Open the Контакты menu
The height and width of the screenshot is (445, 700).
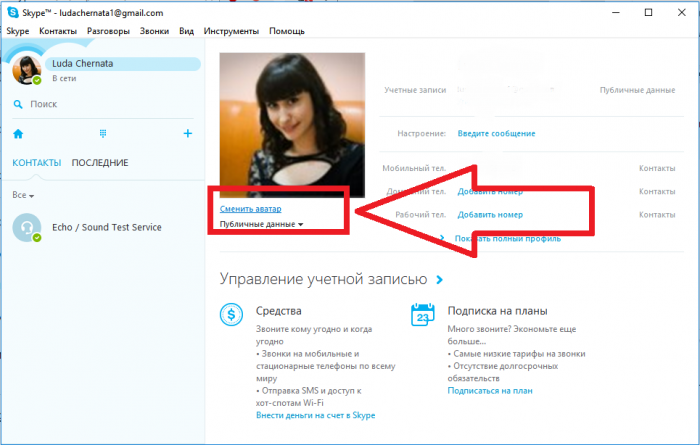tap(57, 31)
